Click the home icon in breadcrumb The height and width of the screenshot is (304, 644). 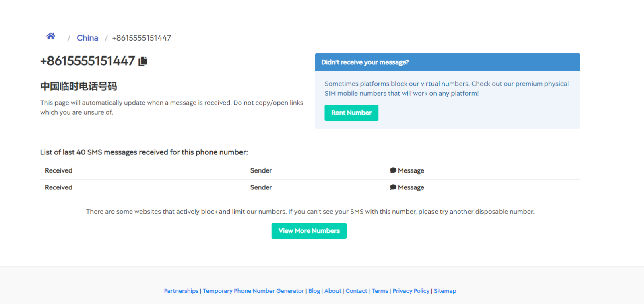coord(51,36)
